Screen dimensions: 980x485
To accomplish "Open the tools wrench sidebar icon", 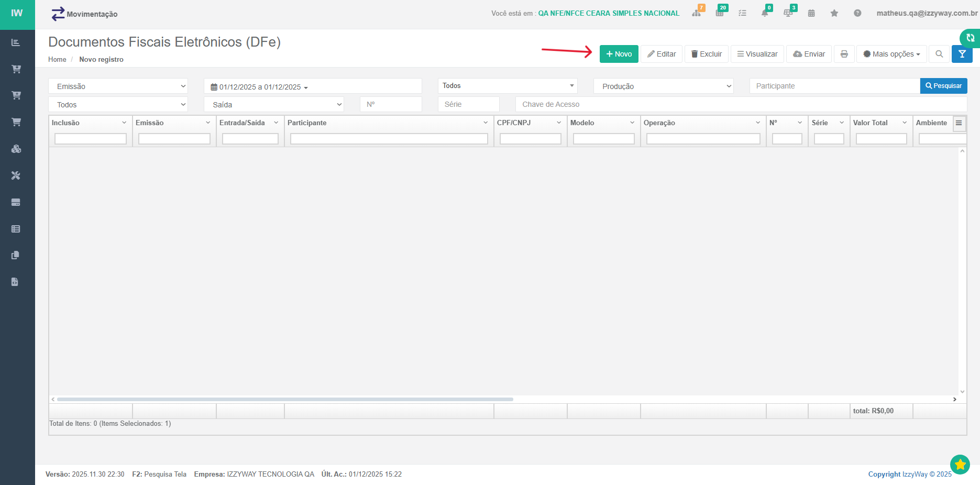I will pos(16,175).
